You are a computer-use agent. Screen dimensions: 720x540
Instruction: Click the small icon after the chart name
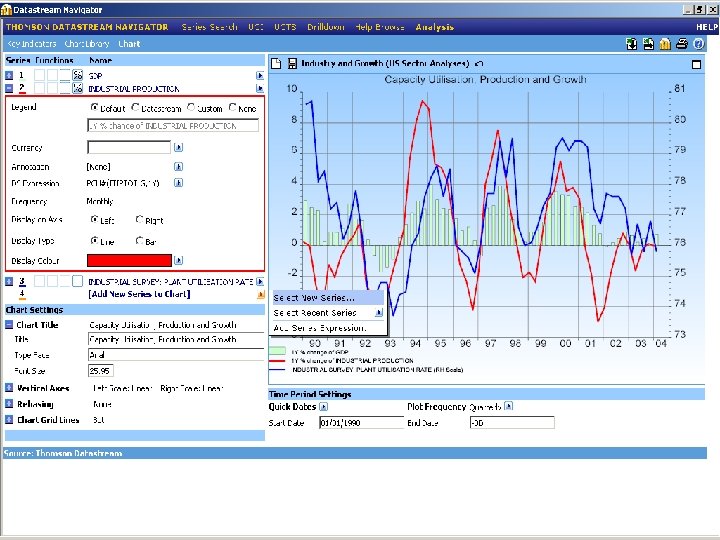[x=478, y=63]
